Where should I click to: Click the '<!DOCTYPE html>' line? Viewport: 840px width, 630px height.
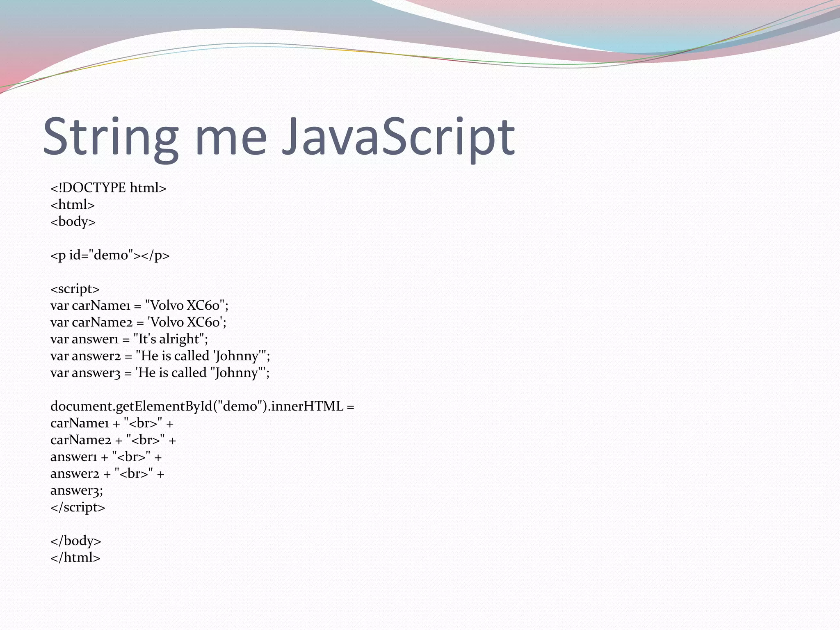click(108, 188)
